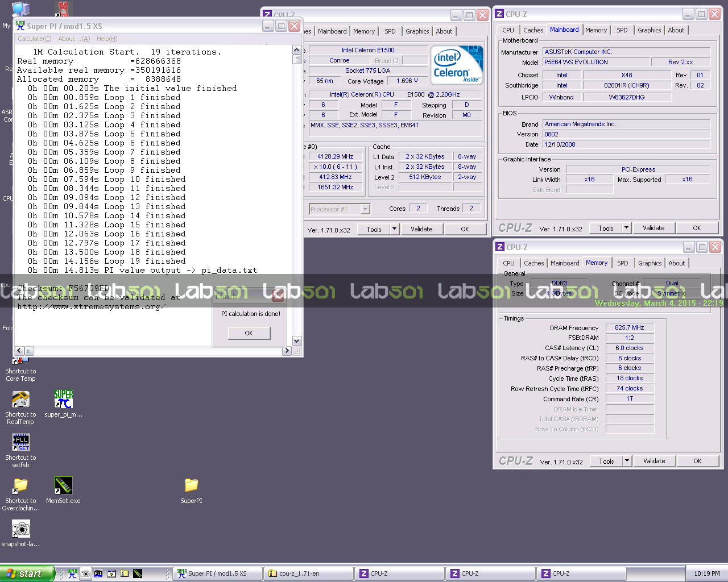Image resolution: width=728 pixels, height=582 pixels.
Task: Launch Super PI from the quick launch bar
Action: (72, 573)
